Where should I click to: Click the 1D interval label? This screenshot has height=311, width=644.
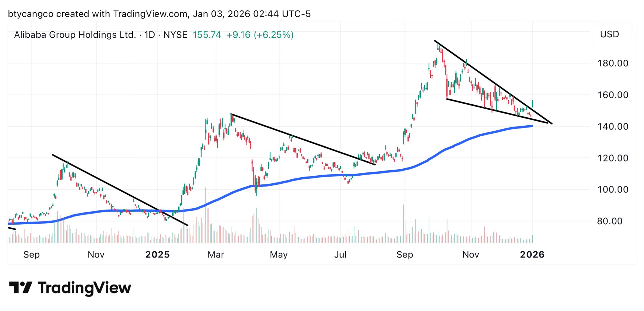(x=150, y=35)
